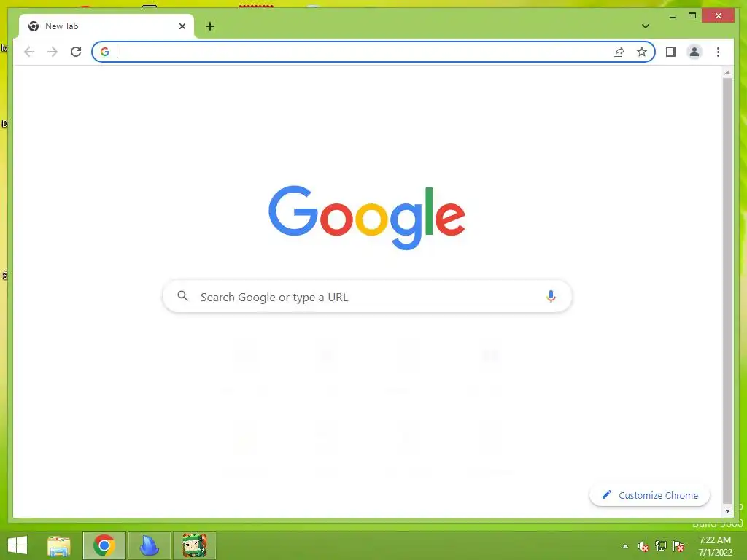The image size is (747, 560).
Task: Click Chrome icon in taskbar
Action: [104, 545]
